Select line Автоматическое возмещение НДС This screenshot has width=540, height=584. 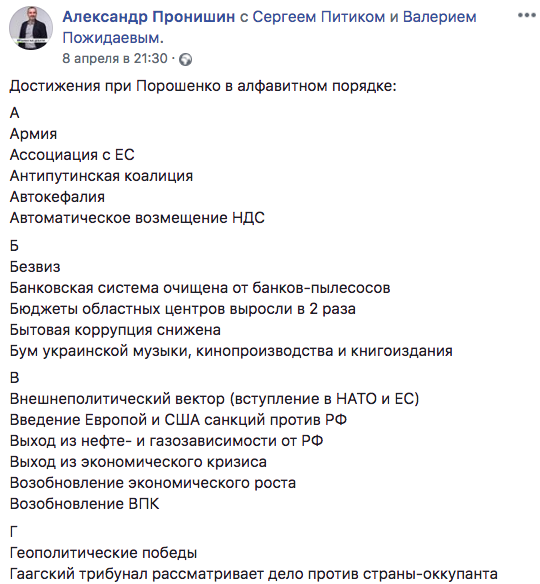click(x=137, y=218)
